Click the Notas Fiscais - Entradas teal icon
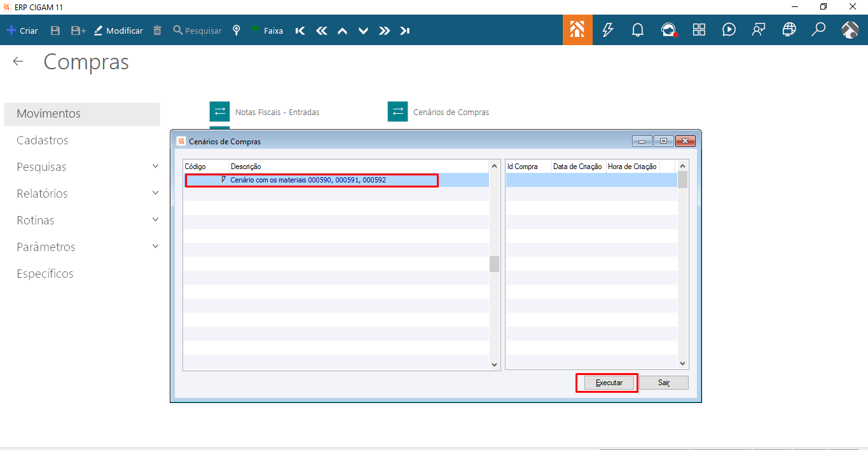Screen dimensions: 868x450 (x=219, y=111)
